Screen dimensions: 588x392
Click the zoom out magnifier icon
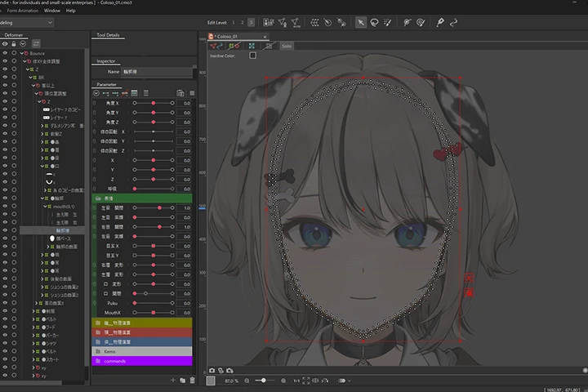pyautogui.click(x=247, y=381)
